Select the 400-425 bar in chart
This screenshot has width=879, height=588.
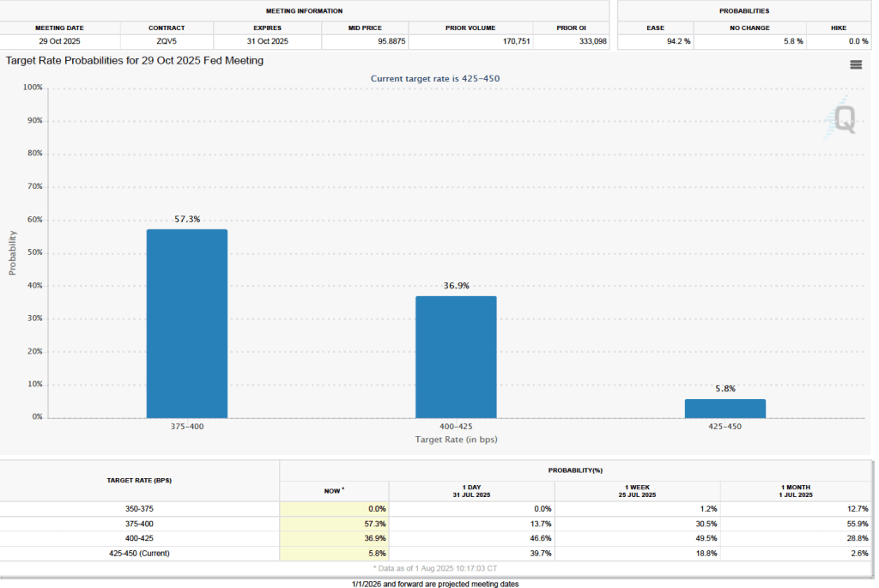pos(456,356)
